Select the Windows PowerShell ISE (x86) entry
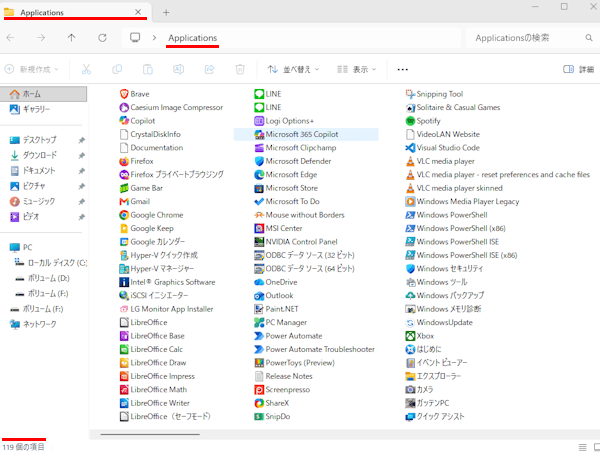600x455 pixels. tap(461, 255)
